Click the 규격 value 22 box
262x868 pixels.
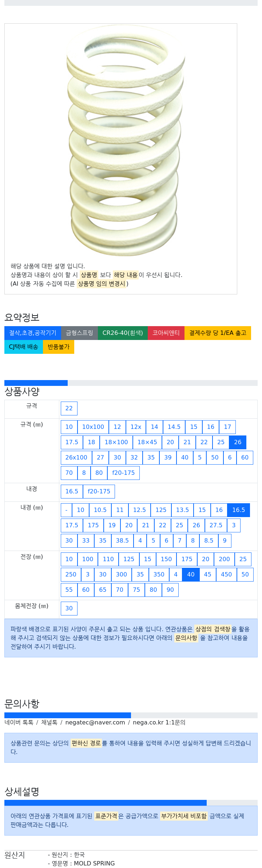pyautogui.click(x=69, y=408)
